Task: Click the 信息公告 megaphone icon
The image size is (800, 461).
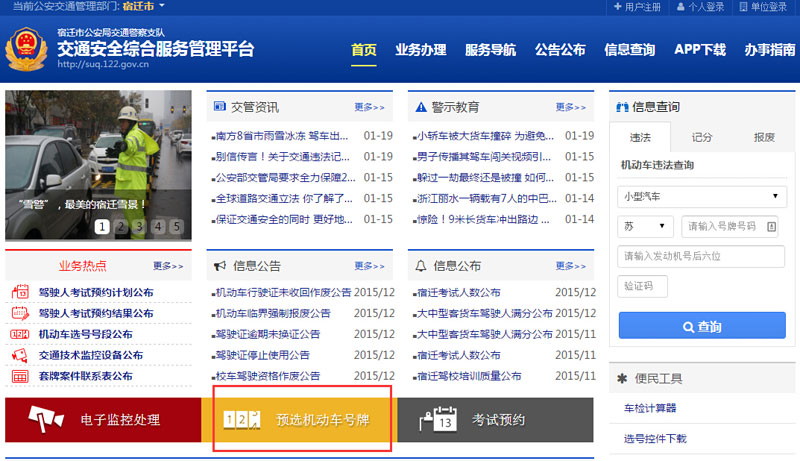Action: coord(220,266)
